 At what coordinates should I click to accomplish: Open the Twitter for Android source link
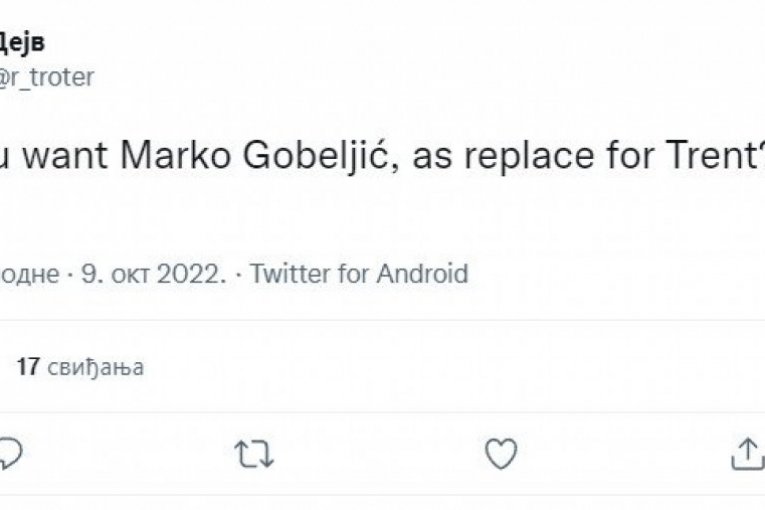(359, 274)
